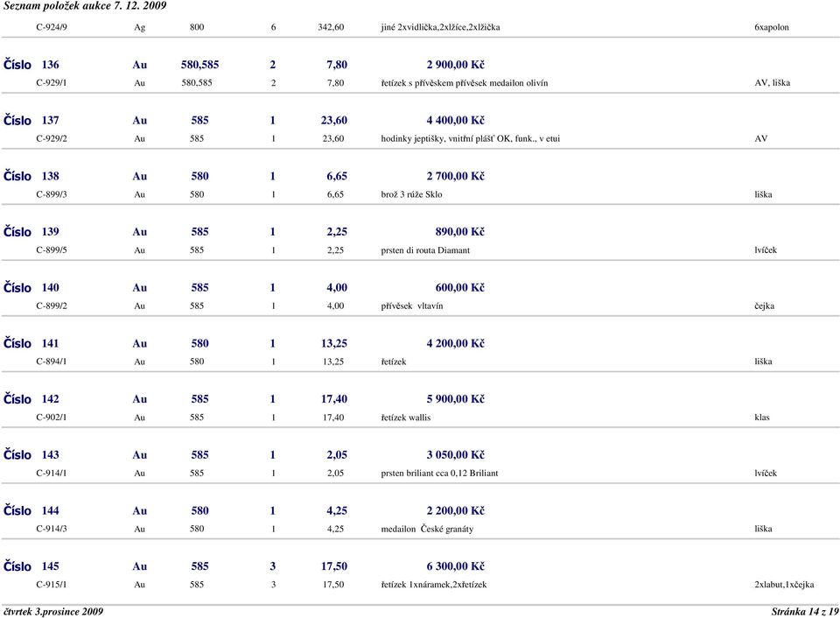Click the footer date 'čtvrtek 3.prosince 2009'
840x618 pixels.
tap(52, 610)
